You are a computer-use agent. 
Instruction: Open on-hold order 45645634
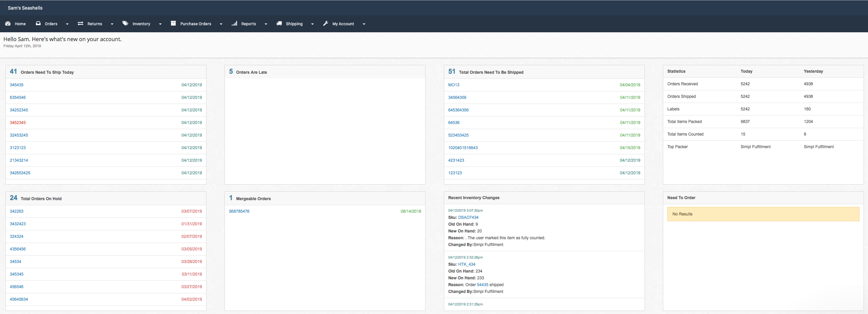[19, 299]
